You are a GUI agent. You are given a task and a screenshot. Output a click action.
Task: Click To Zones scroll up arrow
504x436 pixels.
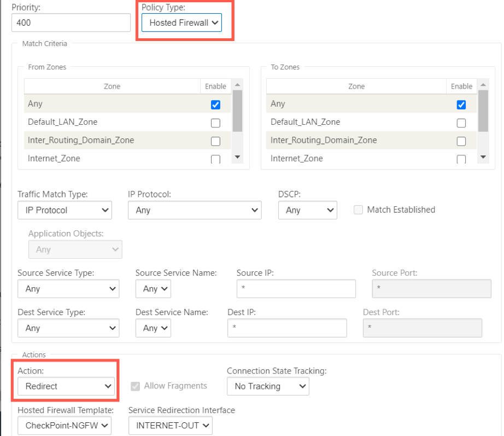click(483, 85)
